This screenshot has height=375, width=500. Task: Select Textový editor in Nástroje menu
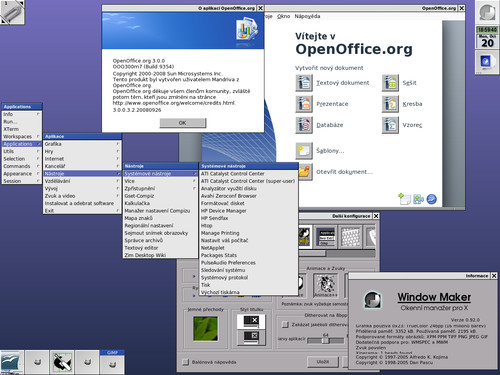[160, 248]
